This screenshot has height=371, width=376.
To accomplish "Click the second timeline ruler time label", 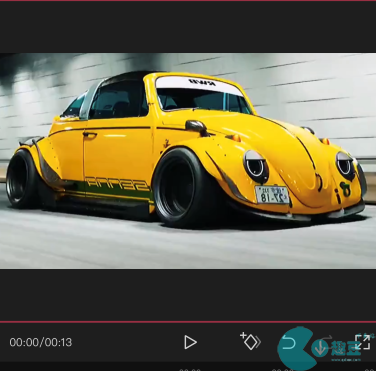I will click(282, 369).
